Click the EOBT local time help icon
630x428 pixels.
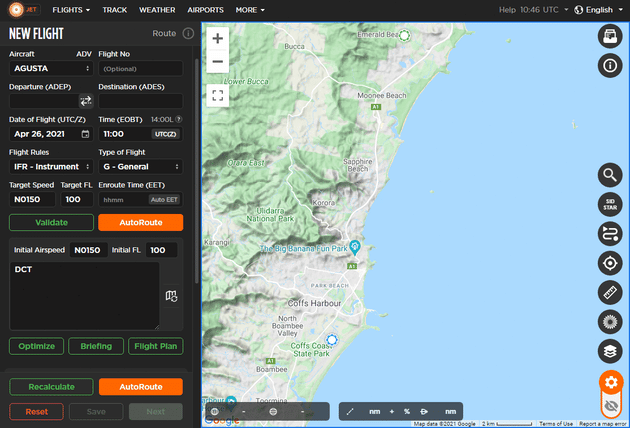(x=179, y=119)
